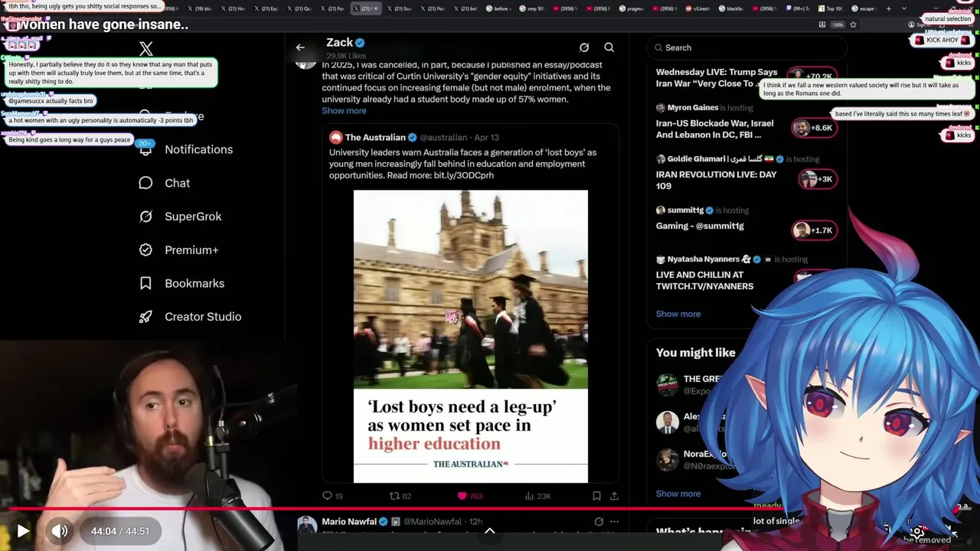This screenshot has width=980, height=551.
Task: Repost the post with 82 reposts
Action: point(401,496)
